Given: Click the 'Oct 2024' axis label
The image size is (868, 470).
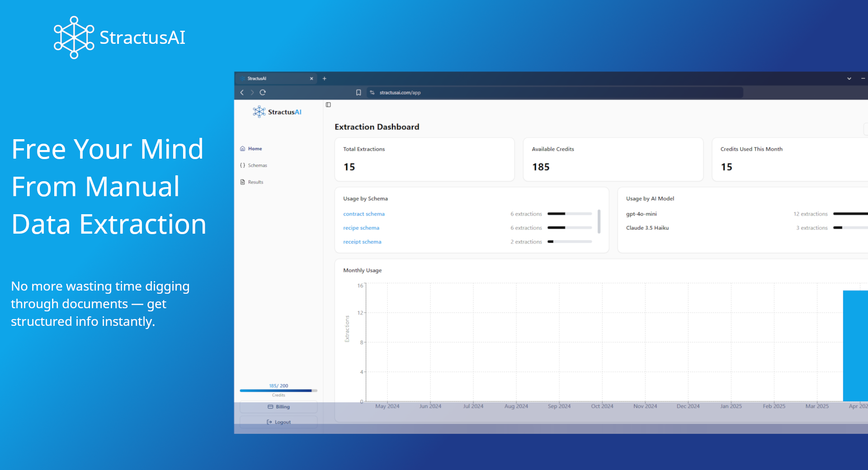Looking at the screenshot, I should [602, 406].
